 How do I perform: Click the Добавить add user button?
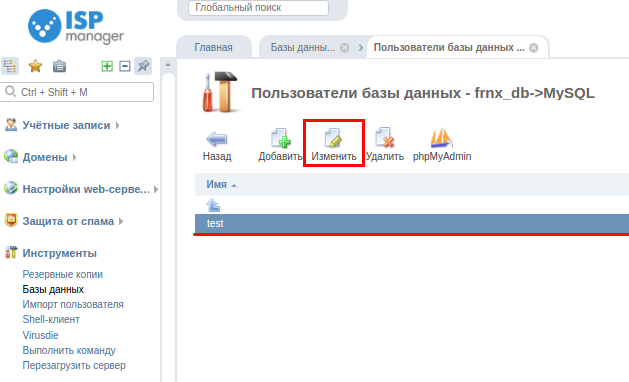point(280,144)
